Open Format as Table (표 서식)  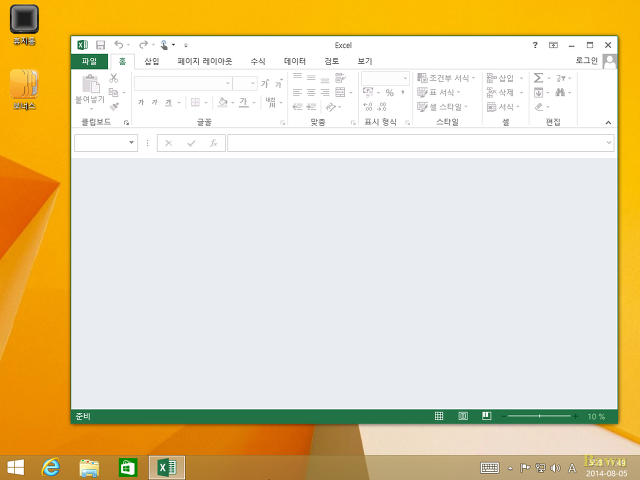439,93
